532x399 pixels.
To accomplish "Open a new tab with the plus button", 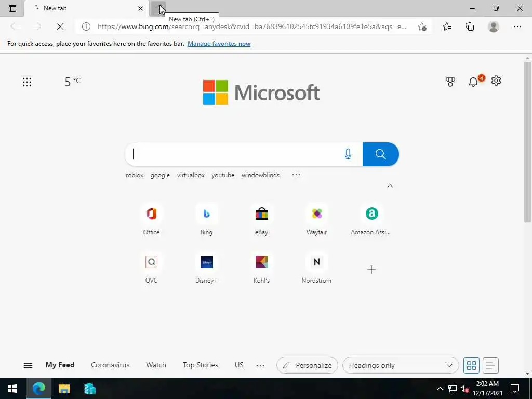I will (x=158, y=8).
